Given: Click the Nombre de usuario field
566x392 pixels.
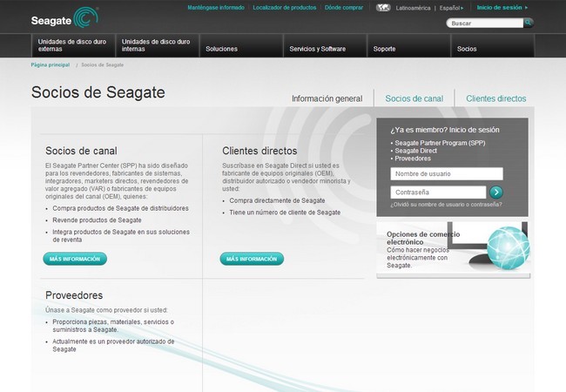Looking at the screenshot, I should coord(447,173).
